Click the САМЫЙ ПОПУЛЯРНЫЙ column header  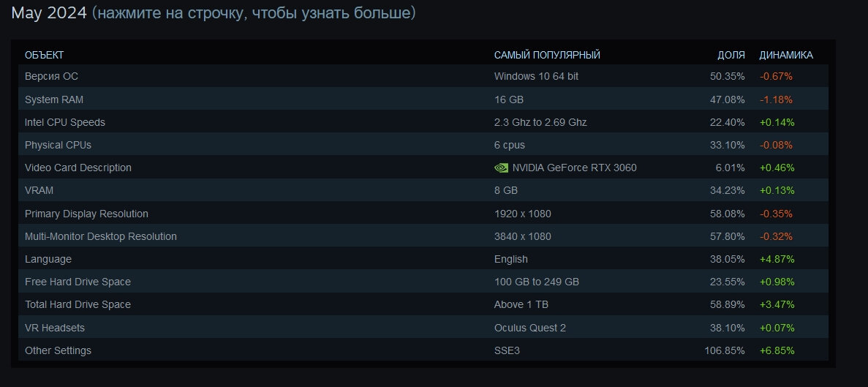[547, 56]
